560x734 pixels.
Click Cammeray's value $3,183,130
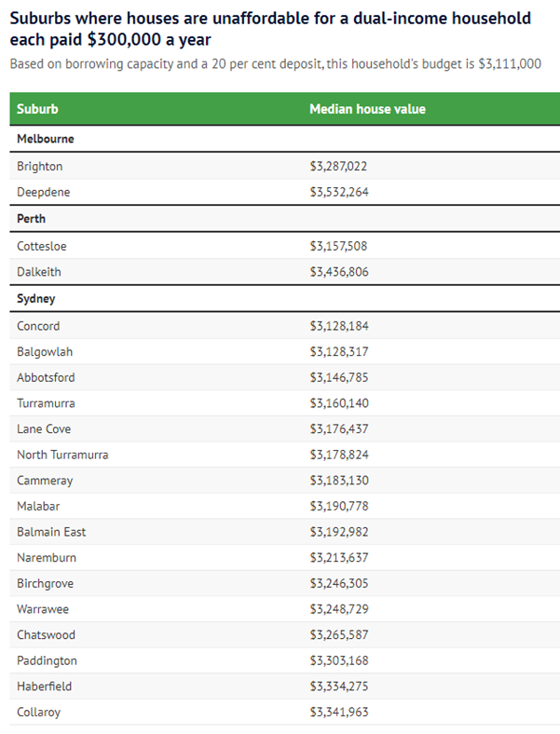(339, 481)
